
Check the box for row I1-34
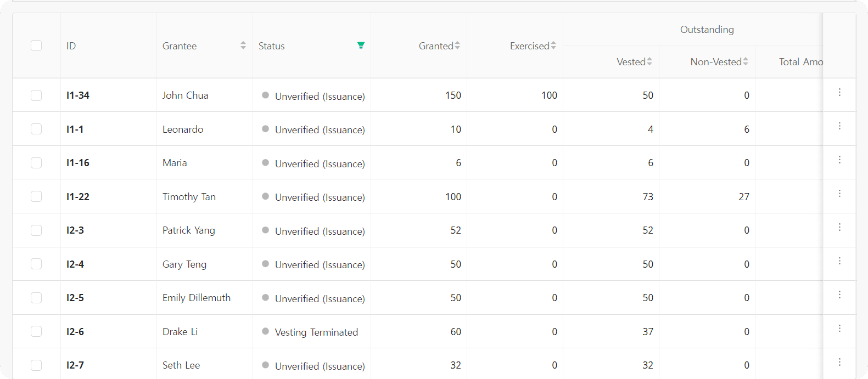36,95
